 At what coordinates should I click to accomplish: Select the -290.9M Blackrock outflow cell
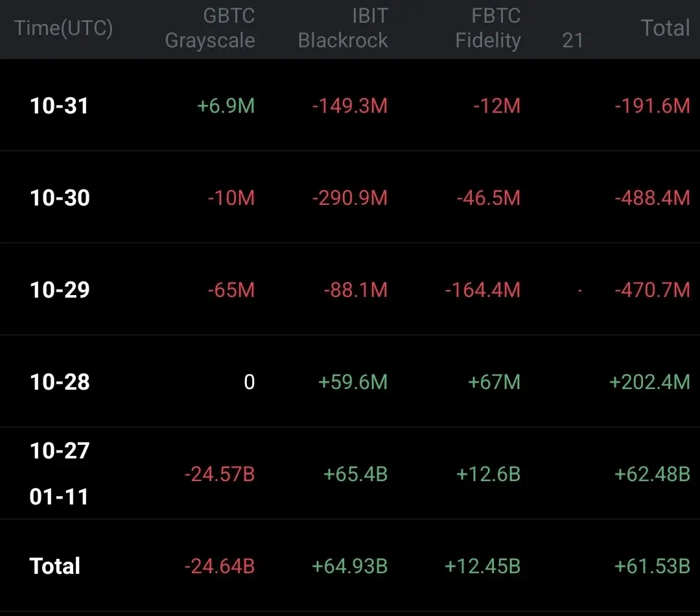click(x=350, y=198)
